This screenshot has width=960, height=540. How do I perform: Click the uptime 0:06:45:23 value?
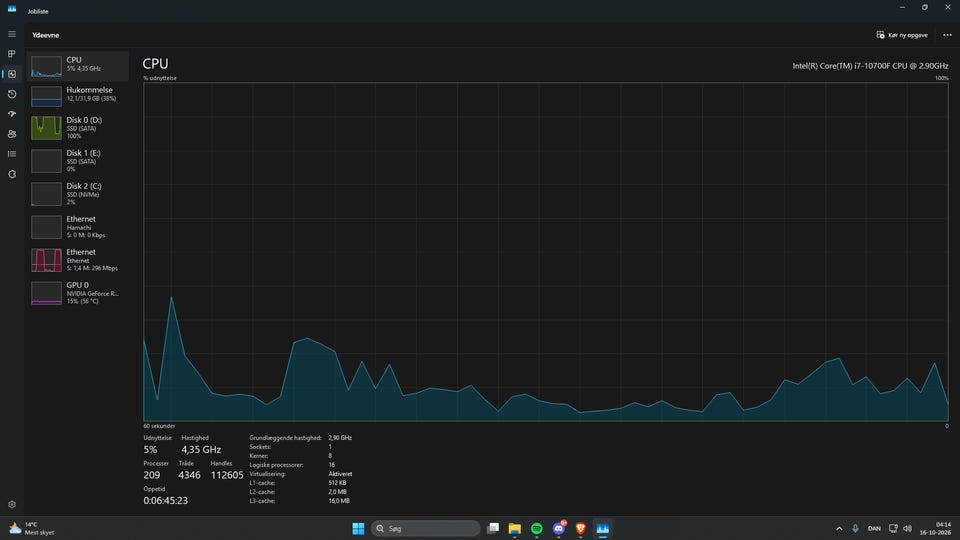[165, 500]
